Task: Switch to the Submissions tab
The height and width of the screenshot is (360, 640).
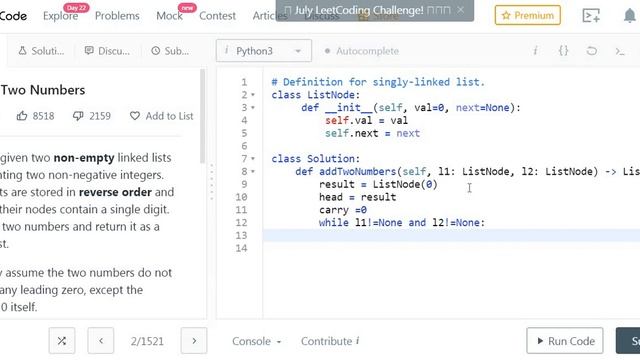Action: coord(170,51)
